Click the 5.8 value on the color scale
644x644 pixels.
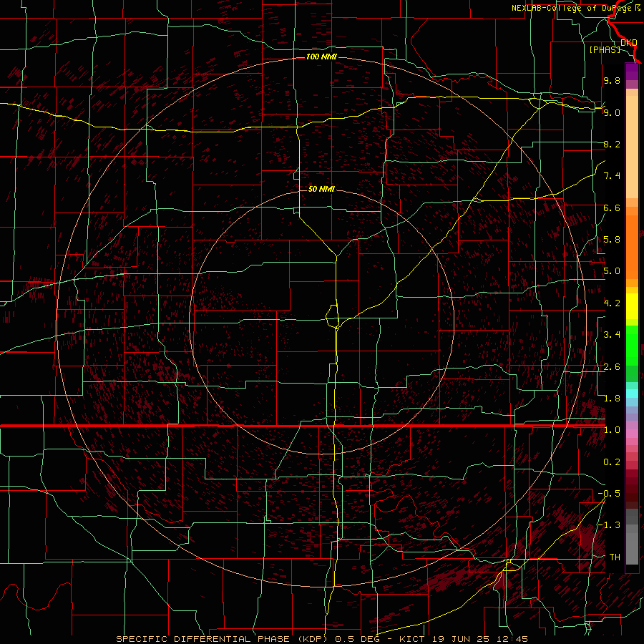[x=612, y=240]
